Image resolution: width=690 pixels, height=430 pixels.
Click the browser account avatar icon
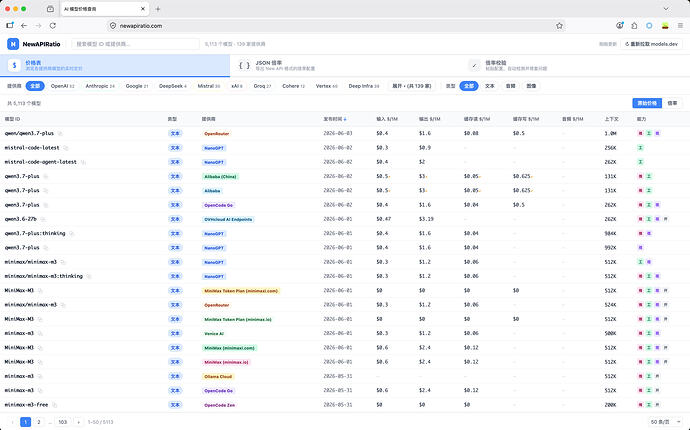tap(620, 26)
